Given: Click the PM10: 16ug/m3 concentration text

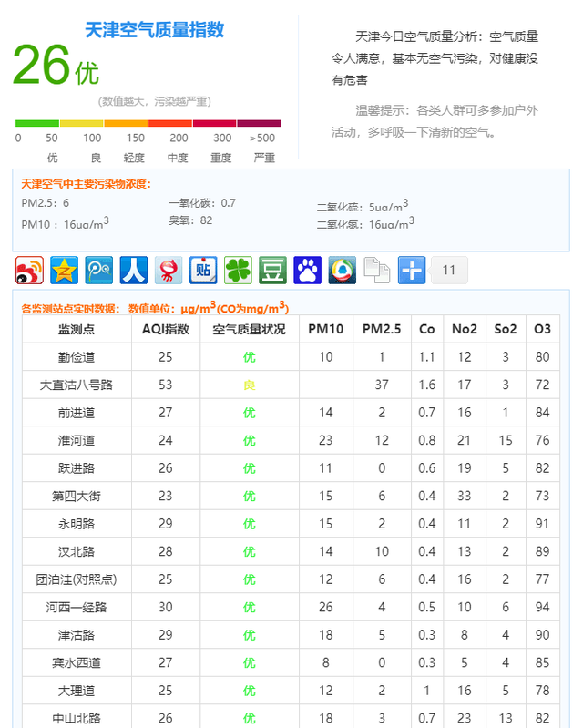Looking at the screenshot, I should coord(65,223).
